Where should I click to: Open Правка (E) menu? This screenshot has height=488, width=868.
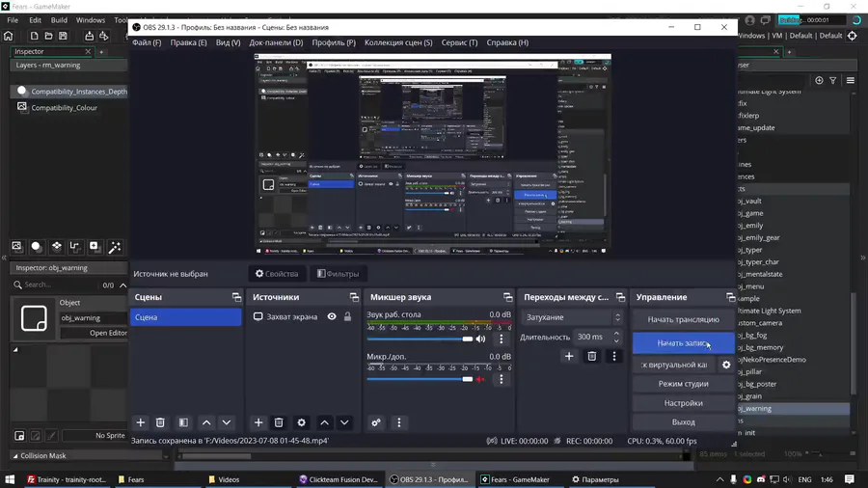coord(188,42)
